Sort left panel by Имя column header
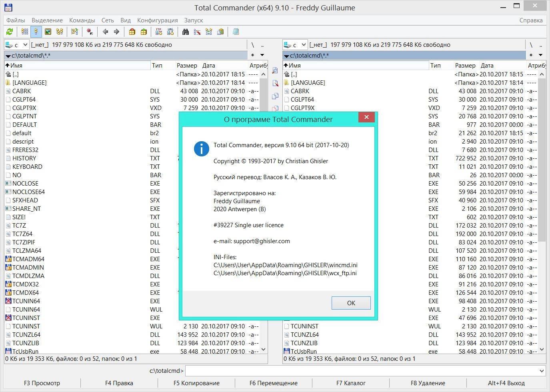The width and height of the screenshot is (550, 392). [77, 65]
